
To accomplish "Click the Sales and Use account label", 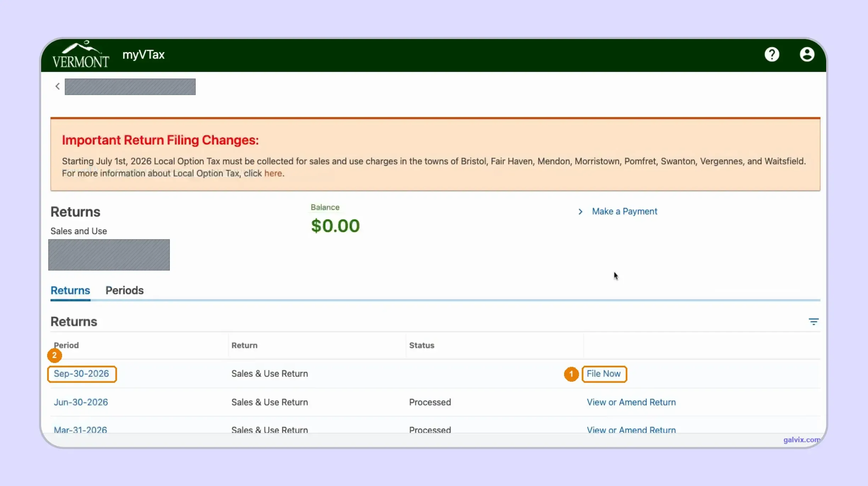I will pos(79,231).
